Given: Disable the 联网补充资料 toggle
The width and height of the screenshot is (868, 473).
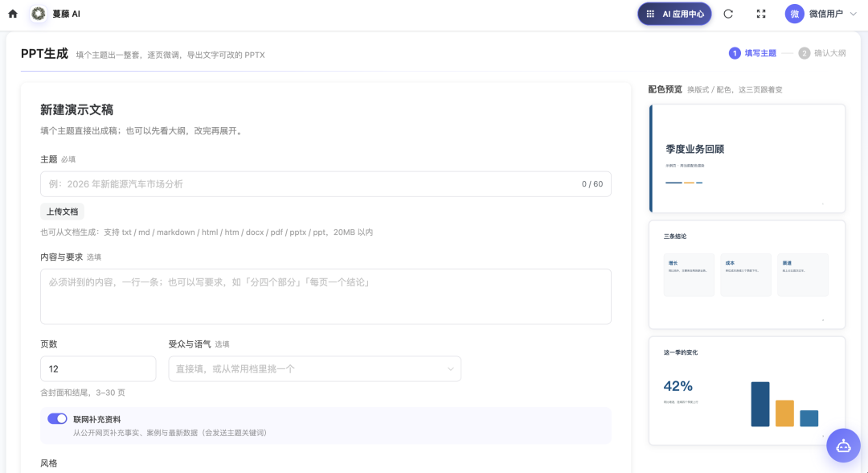Looking at the screenshot, I should (57, 419).
